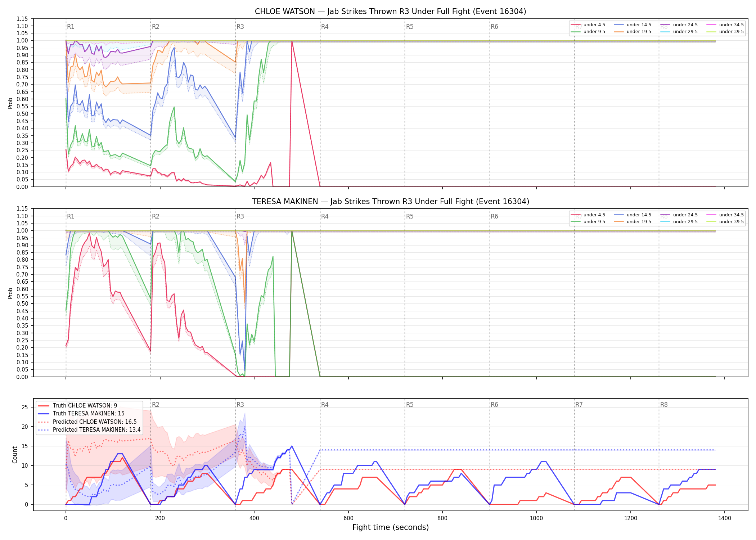Click the 600 tick label on the x-axis
756x540 pixels.
[x=348, y=518]
